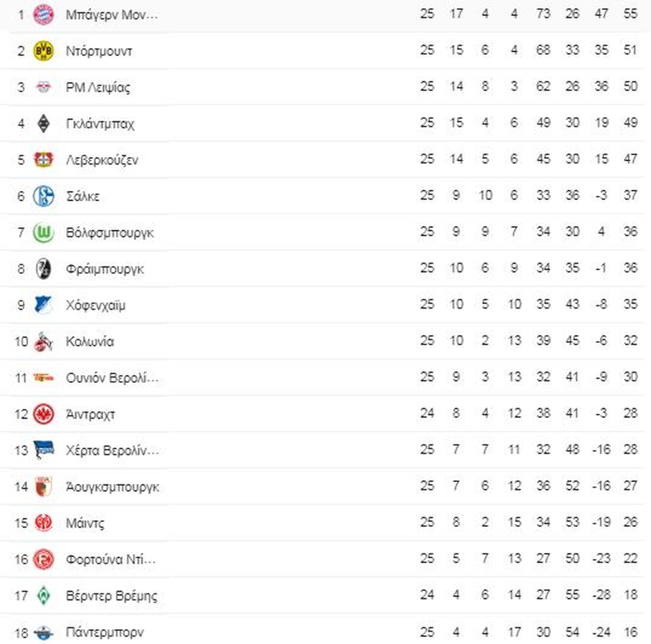This screenshot has height=644, width=651.
Task: Click the Bayern Munich club crest
Action: point(43,15)
